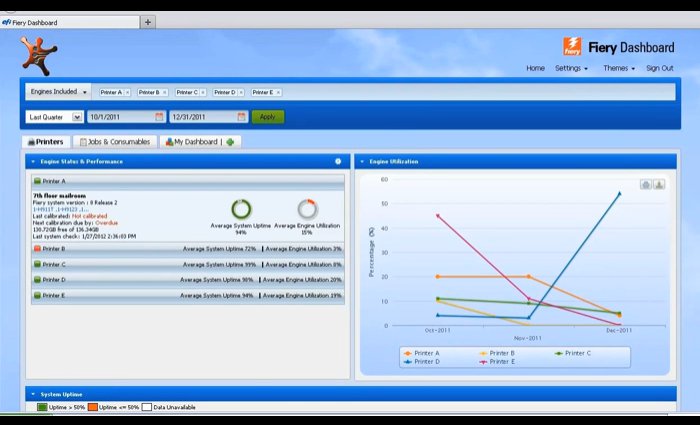Viewport: 700px width, 425px height.
Task: Collapse the Printer A header row
Action: coord(188,181)
